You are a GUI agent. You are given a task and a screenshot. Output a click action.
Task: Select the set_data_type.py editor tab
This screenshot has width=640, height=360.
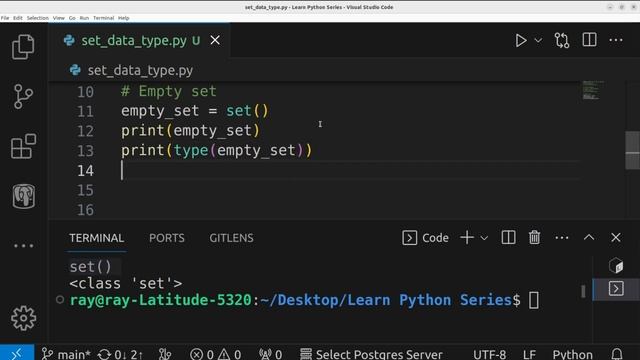tap(139, 40)
